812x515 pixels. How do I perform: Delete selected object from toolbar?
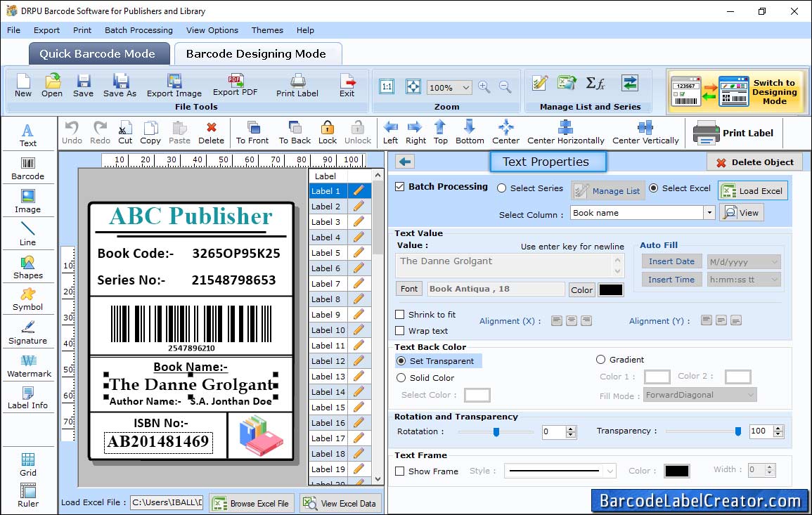tap(212, 133)
